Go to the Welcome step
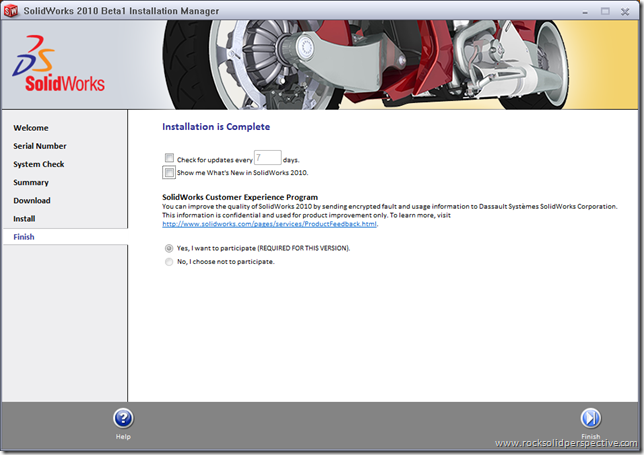Viewport: 644px width, 455px height. [x=31, y=128]
